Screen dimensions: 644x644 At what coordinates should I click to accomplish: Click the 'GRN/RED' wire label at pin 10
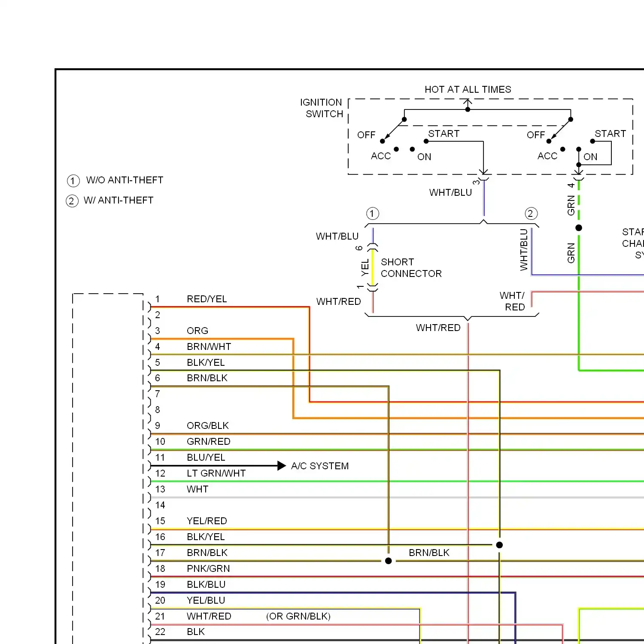point(209,441)
